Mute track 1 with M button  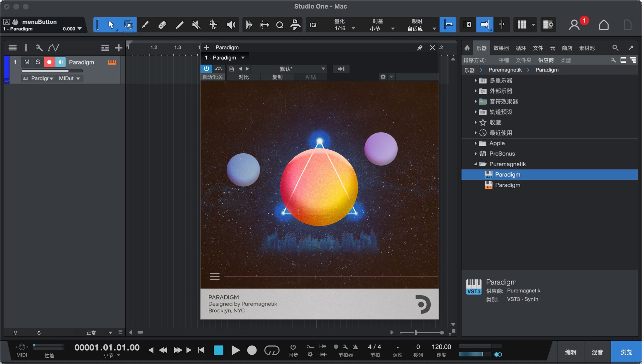[27, 62]
